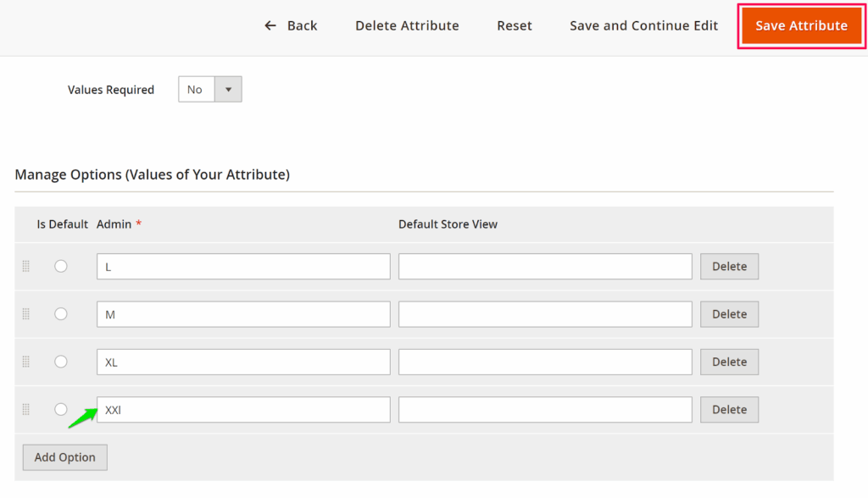This screenshot has width=868, height=498.
Task: Click the Back arrow button
Action: 291,25
